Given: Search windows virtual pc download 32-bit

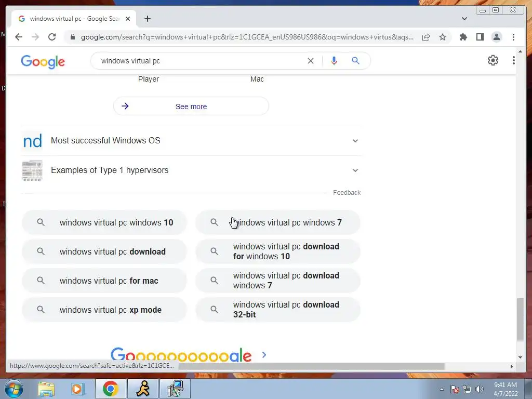Looking at the screenshot, I should tap(278, 310).
